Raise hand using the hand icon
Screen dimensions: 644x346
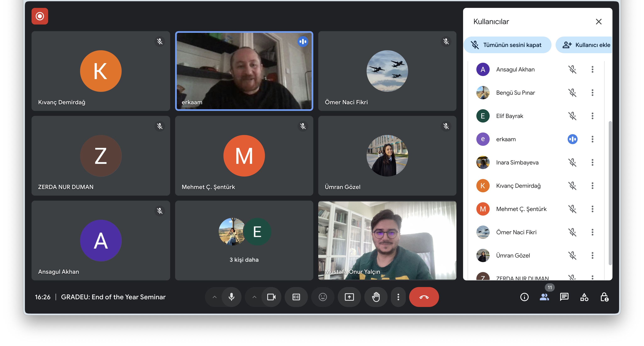point(376,297)
